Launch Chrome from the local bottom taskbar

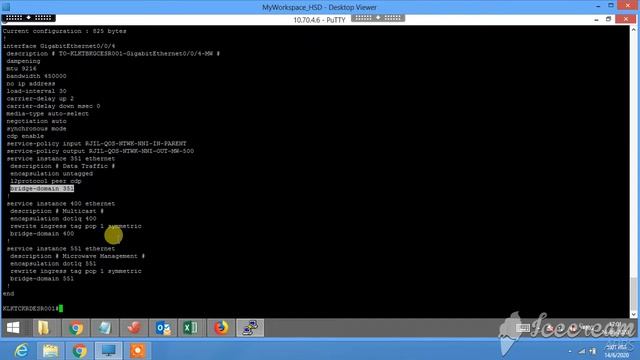tap(80, 351)
